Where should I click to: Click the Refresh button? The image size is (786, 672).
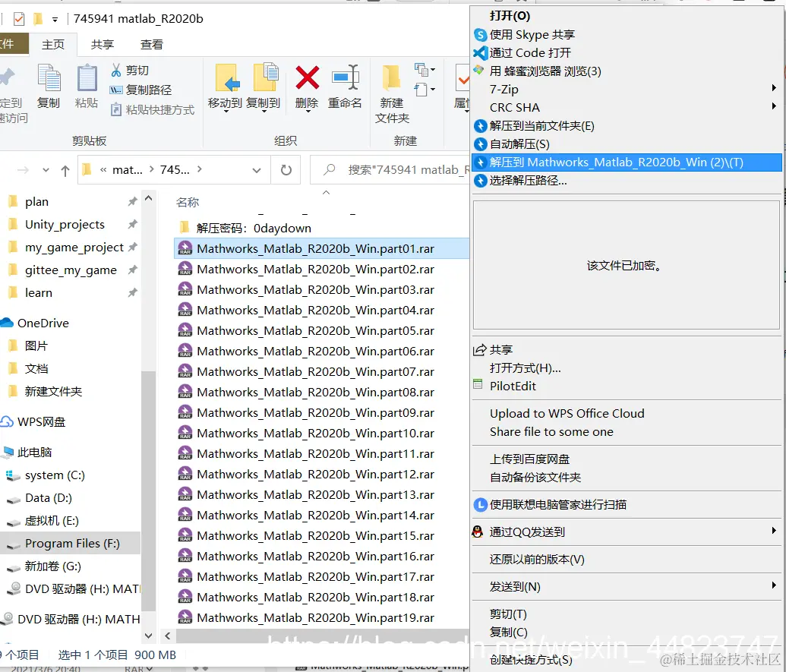[286, 170]
